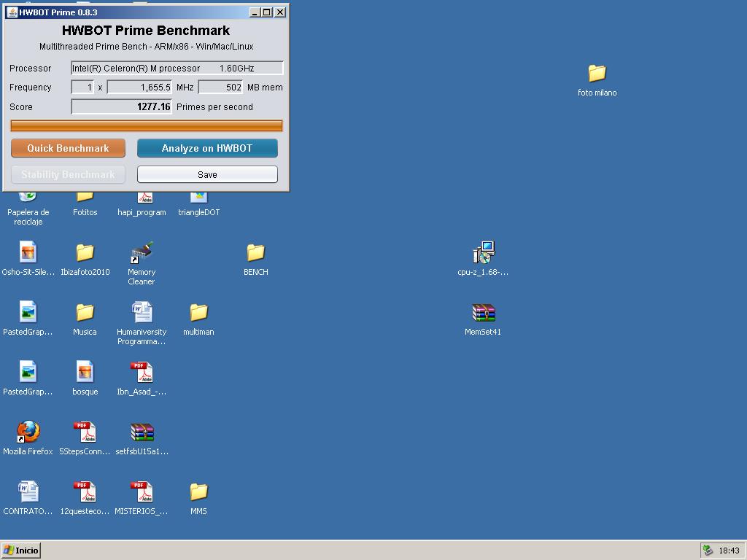The height and width of the screenshot is (560, 747).
Task: Minimize the HWBOT Prime window
Action: [x=255, y=12]
